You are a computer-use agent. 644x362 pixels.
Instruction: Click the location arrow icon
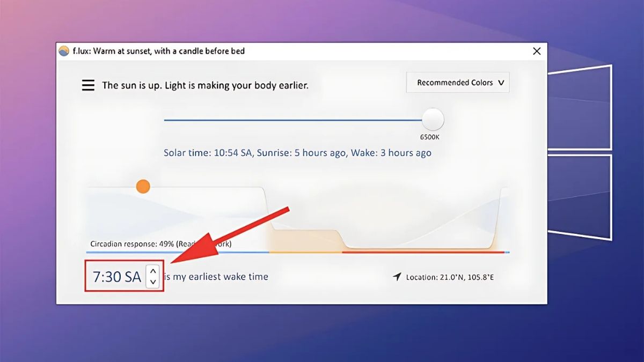tap(397, 277)
